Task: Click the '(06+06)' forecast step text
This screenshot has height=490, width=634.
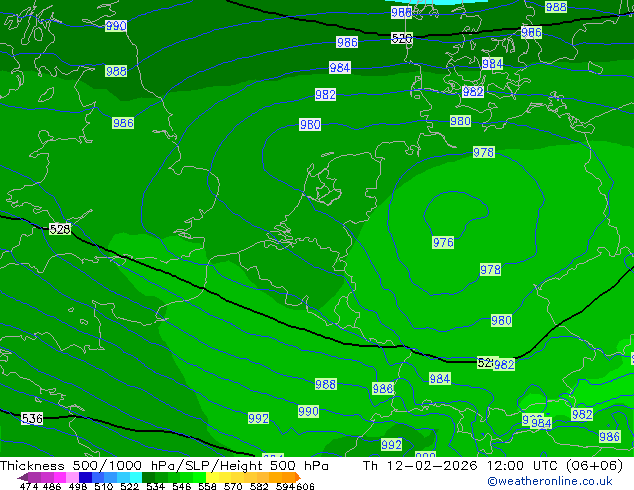Action: tap(594, 466)
